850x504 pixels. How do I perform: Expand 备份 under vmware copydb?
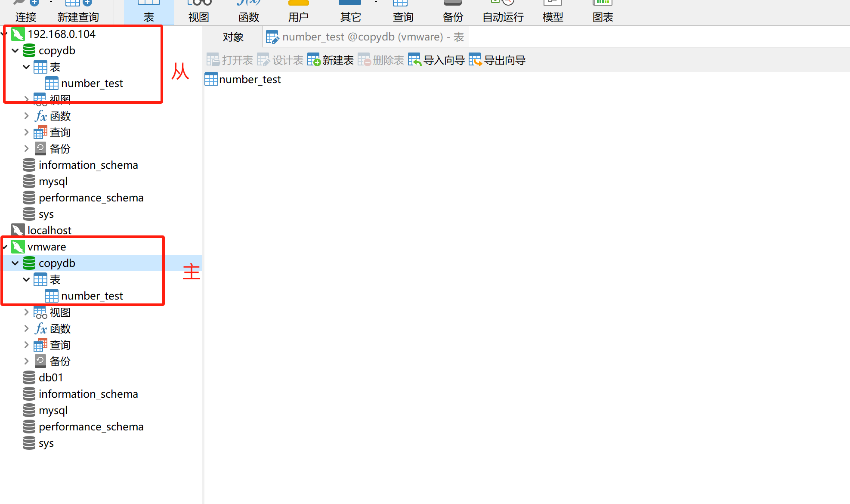tap(26, 362)
